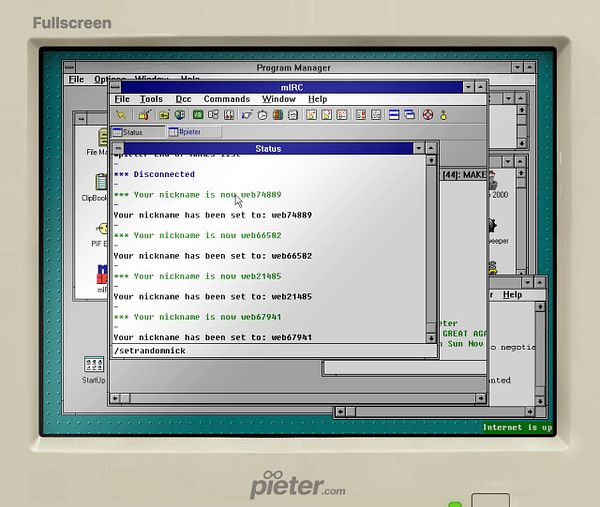Click the Status window vertical scrollbar thumb
The image size is (600, 507).
coord(431,328)
